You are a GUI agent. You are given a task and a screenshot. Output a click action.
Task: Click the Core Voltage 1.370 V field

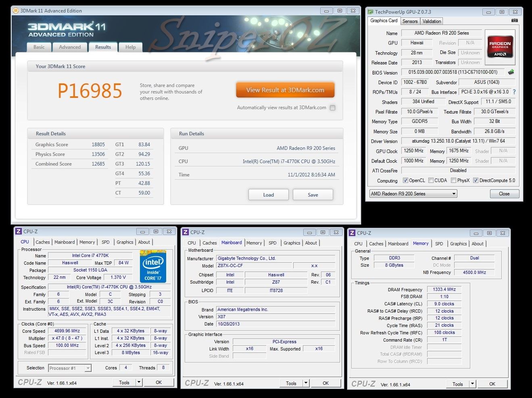click(x=118, y=277)
